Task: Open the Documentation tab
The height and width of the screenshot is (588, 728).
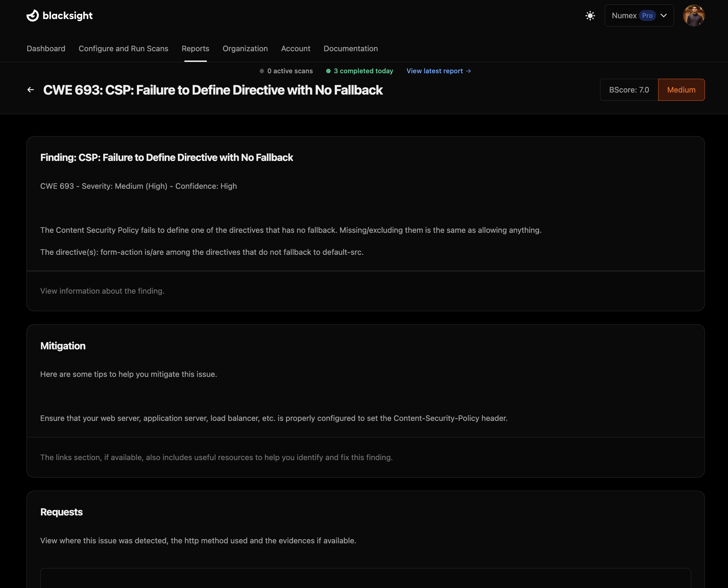Action: point(351,48)
